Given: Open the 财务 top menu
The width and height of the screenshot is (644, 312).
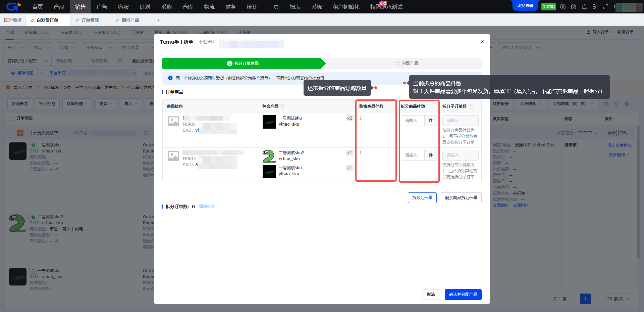Looking at the screenshot, I should click(x=231, y=7).
